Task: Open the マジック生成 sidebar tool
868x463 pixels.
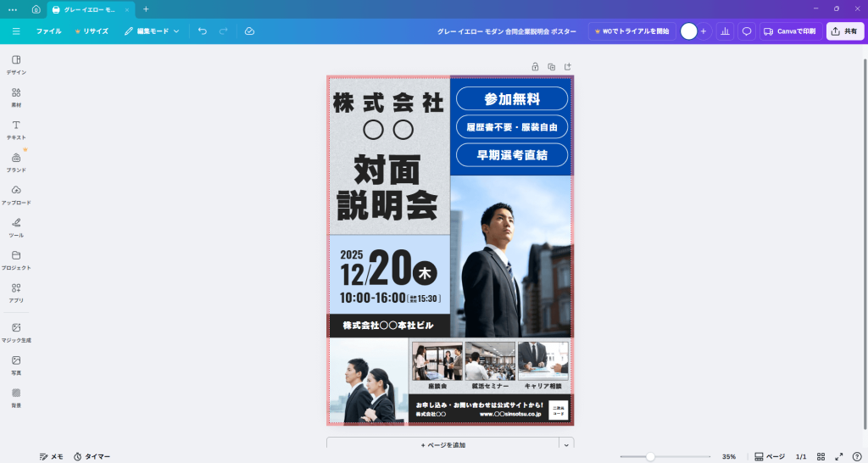Action: point(16,332)
